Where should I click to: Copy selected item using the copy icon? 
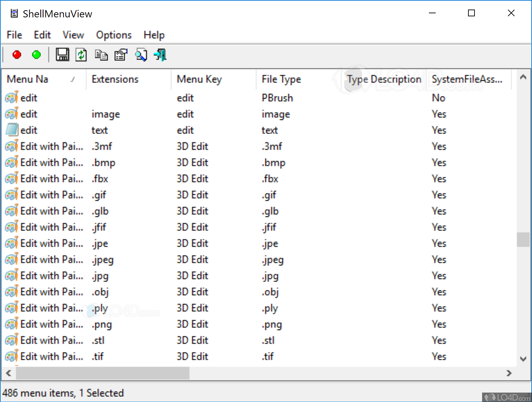click(x=101, y=54)
